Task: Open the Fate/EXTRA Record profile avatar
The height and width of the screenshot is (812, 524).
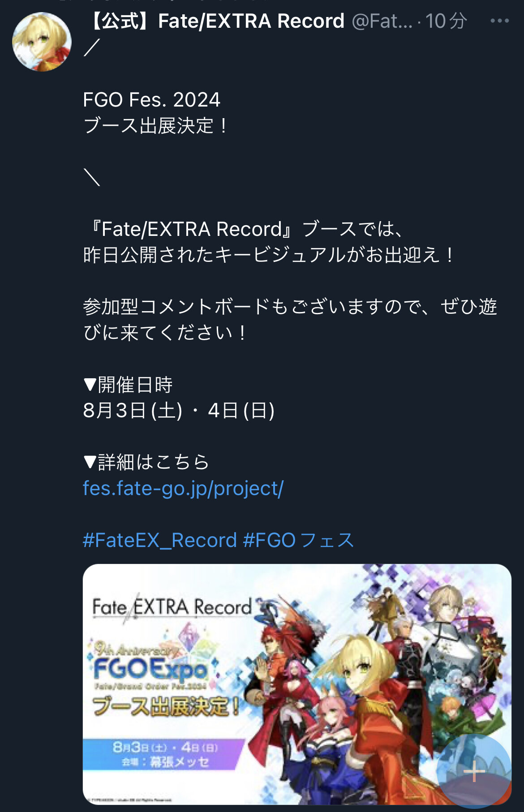Action: click(42, 42)
